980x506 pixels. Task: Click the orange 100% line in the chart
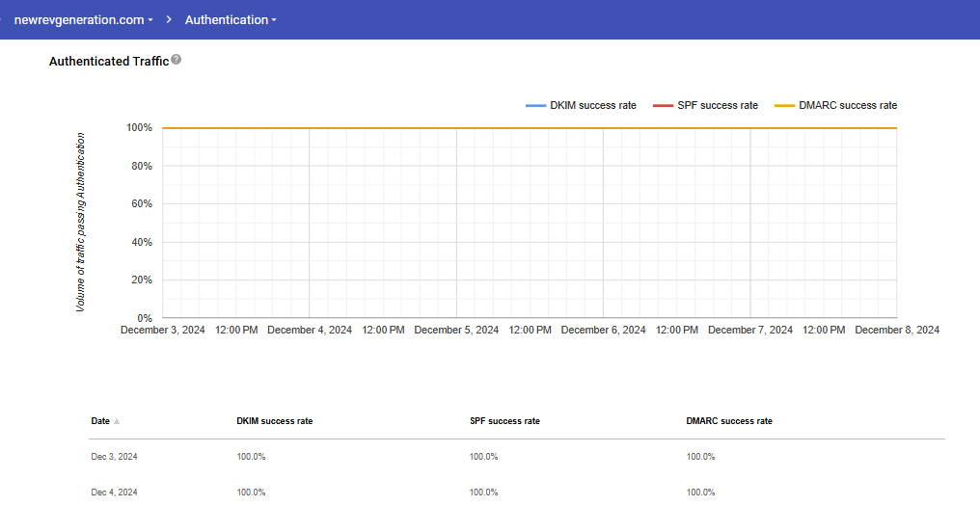click(529, 127)
